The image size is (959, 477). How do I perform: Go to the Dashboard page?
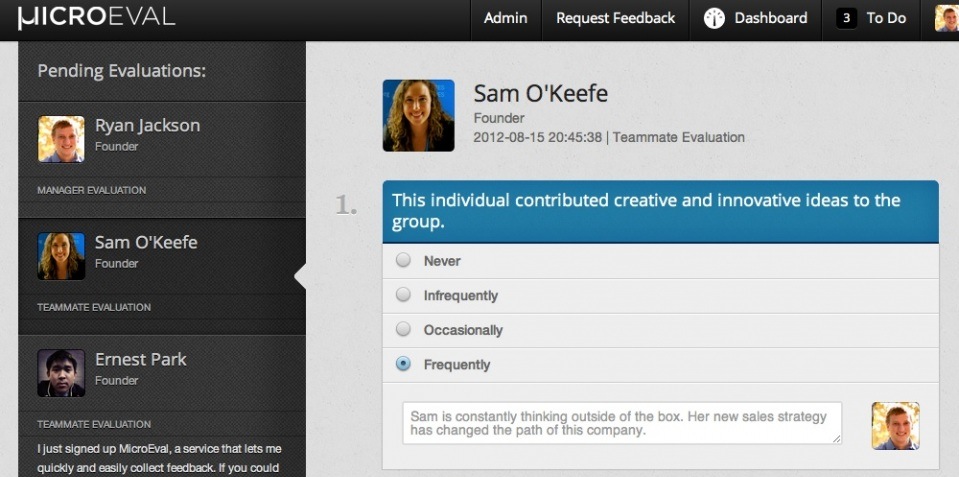click(x=771, y=18)
